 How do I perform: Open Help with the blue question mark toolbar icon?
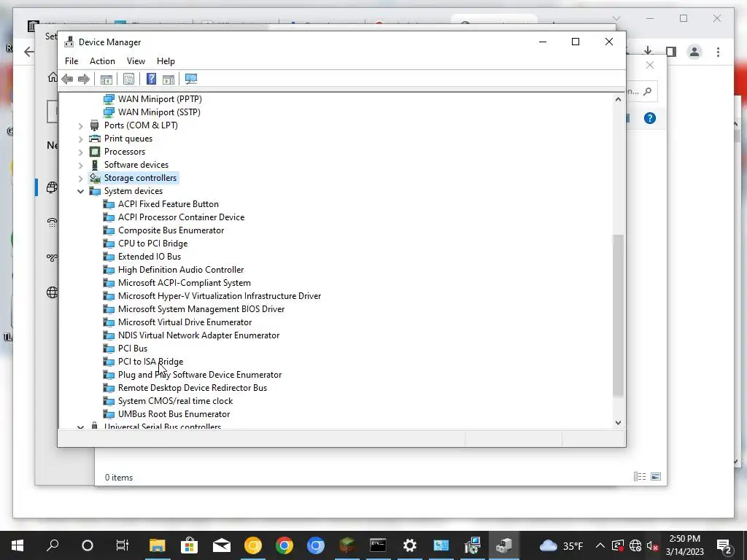tap(151, 79)
